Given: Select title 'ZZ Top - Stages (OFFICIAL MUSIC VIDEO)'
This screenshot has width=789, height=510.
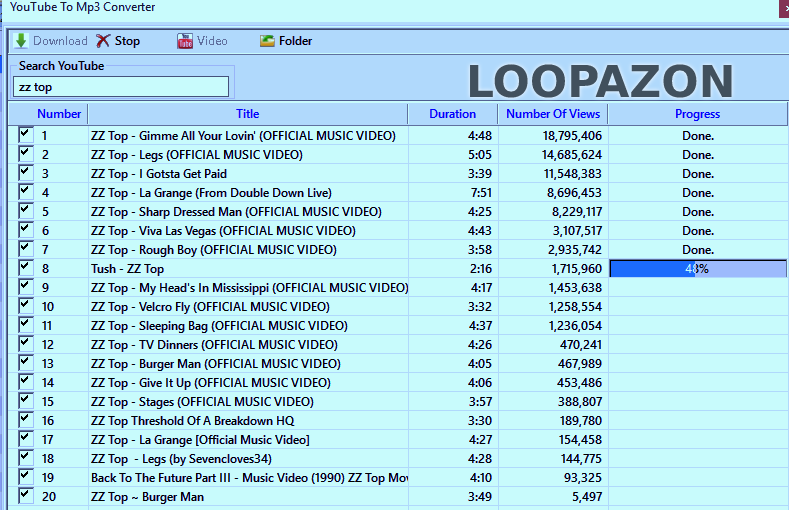Looking at the screenshot, I should pos(202,402).
